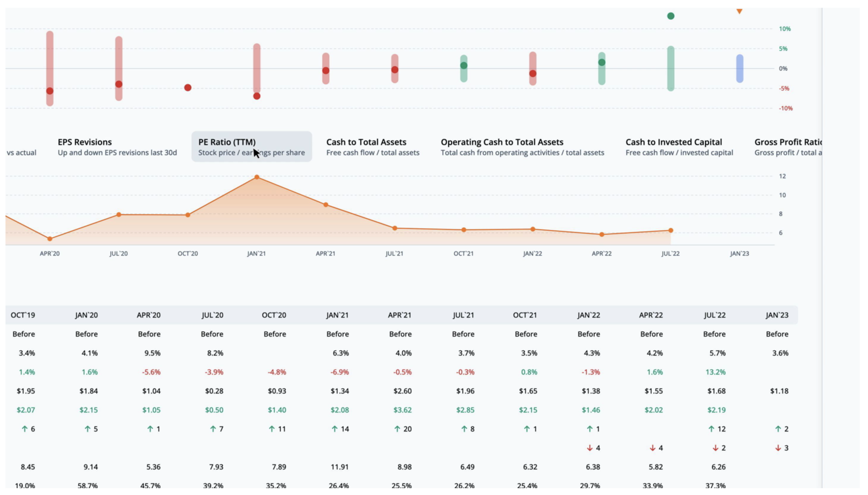This screenshot has width=868, height=495.
Task: Switch to the EPS Revisions tab
Action: point(117,147)
